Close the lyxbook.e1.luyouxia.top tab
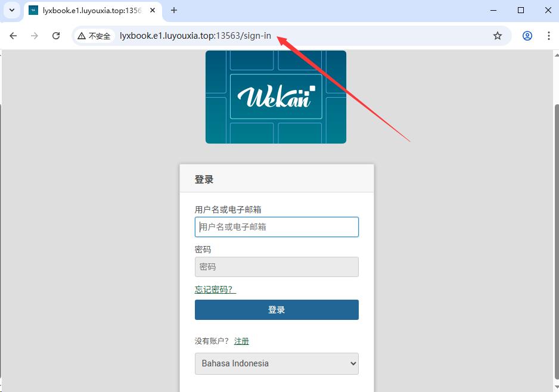This screenshot has width=559, height=392. (x=153, y=10)
